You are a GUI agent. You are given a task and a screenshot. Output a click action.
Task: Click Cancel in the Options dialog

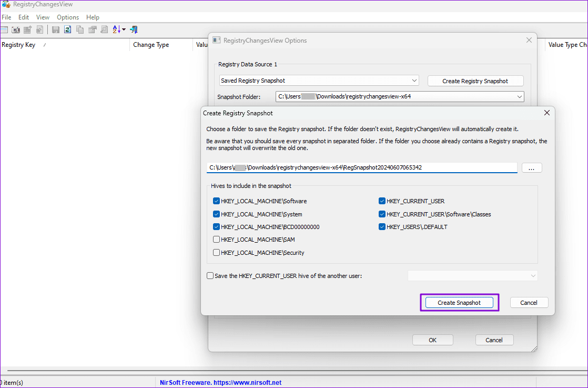tap(494, 340)
